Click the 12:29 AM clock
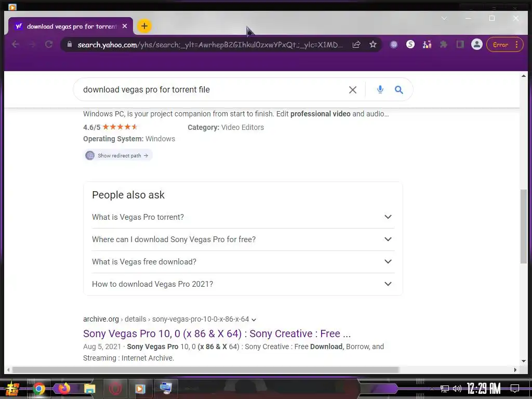Image resolution: width=532 pixels, height=399 pixels. pos(484,389)
